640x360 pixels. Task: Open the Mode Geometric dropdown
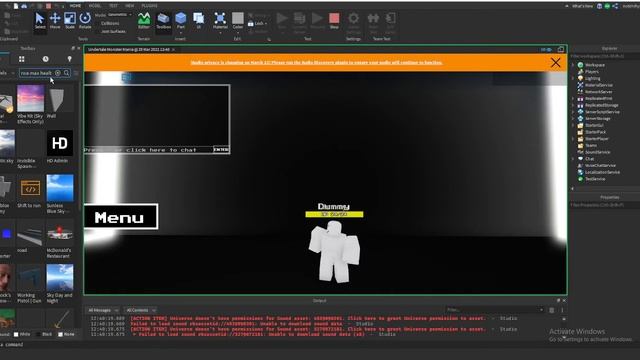click(x=119, y=15)
